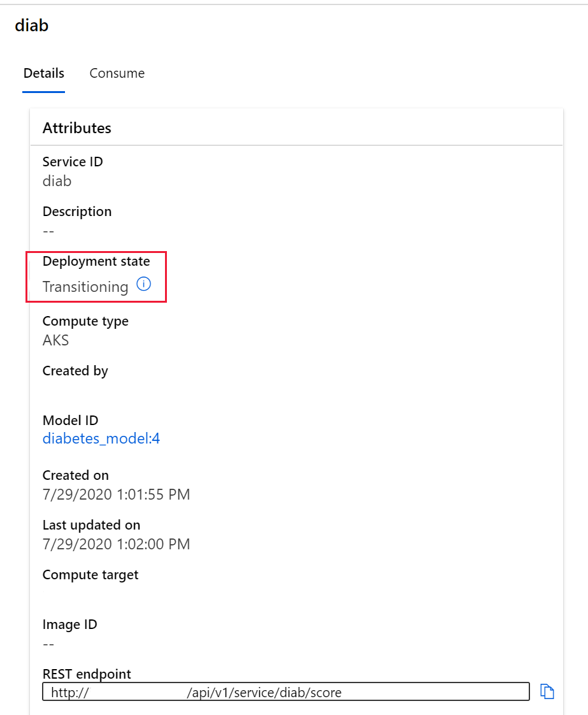Image resolution: width=588 pixels, height=715 pixels.
Task: Select the AKS compute type value
Action: [x=56, y=340]
